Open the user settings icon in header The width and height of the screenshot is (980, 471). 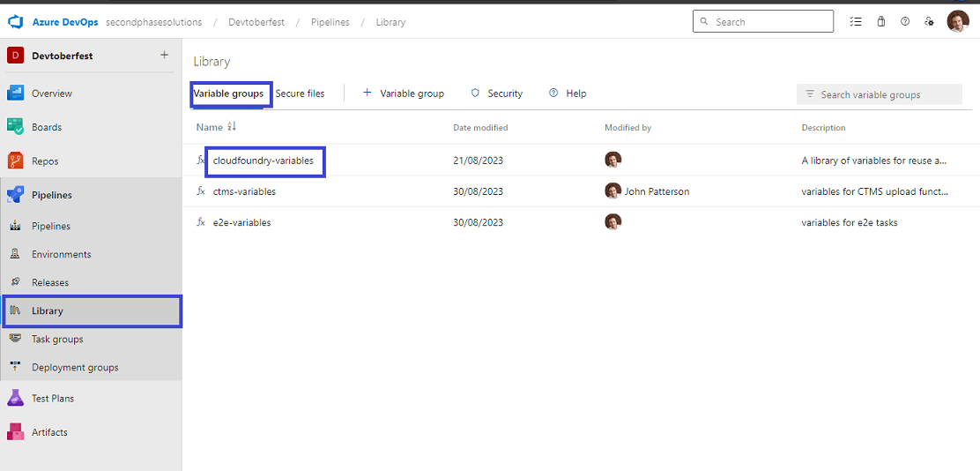point(930,21)
